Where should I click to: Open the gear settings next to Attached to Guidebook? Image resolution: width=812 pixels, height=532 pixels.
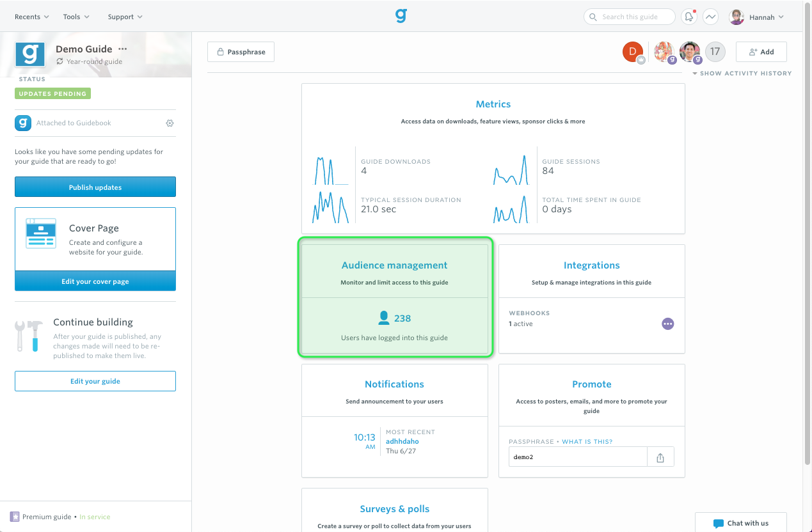[170, 123]
